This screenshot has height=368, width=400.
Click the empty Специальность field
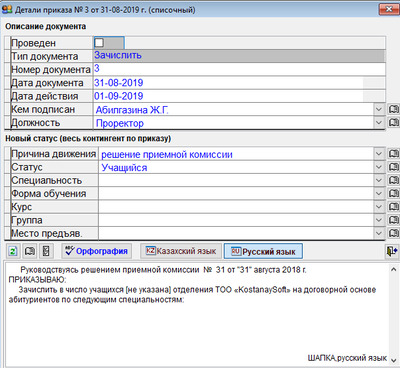click(236, 180)
